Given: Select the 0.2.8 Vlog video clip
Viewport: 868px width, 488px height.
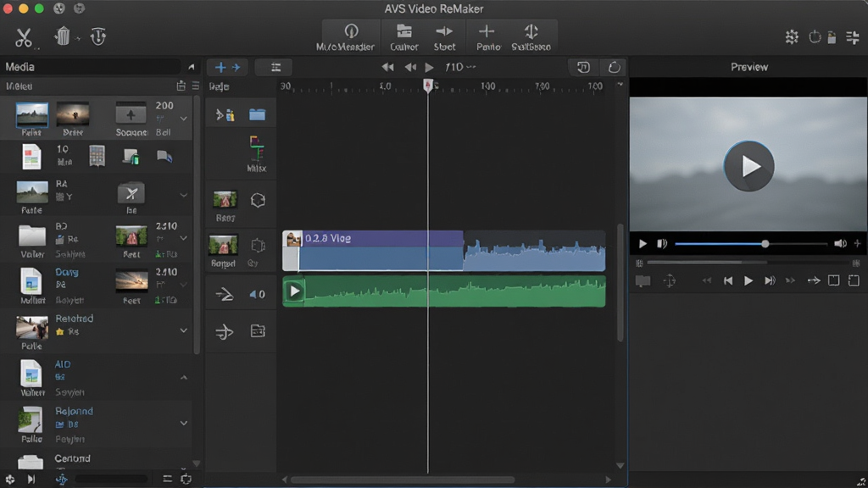Looking at the screenshot, I should tap(373, 251).
